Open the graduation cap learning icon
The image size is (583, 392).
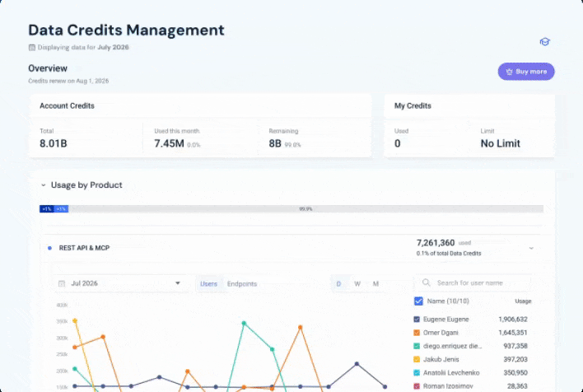[x=544, y=42]
